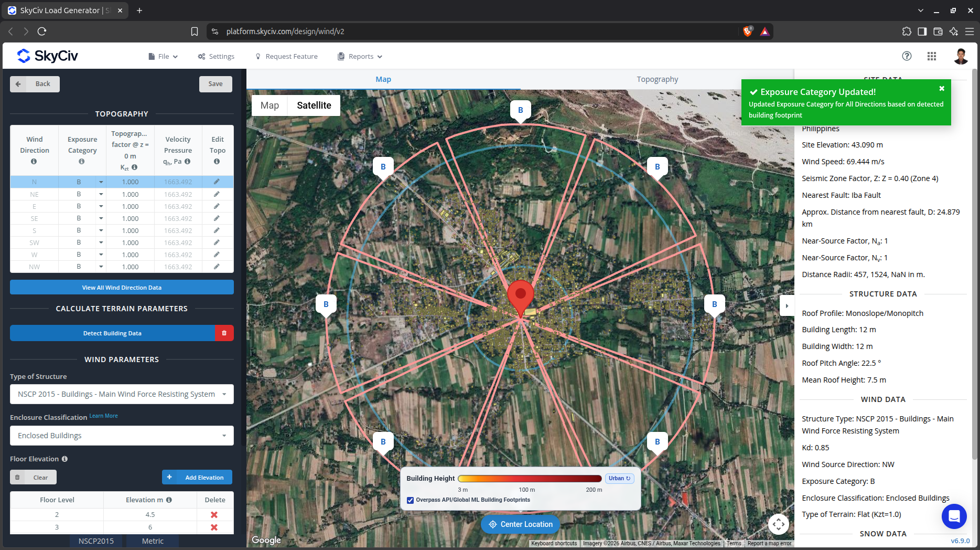Screen dimensions: 980x550
Task: Toggle Overpass API/Global ML Building Footprints checkbox
Action: pyautogui.click(x=411, y=500)
